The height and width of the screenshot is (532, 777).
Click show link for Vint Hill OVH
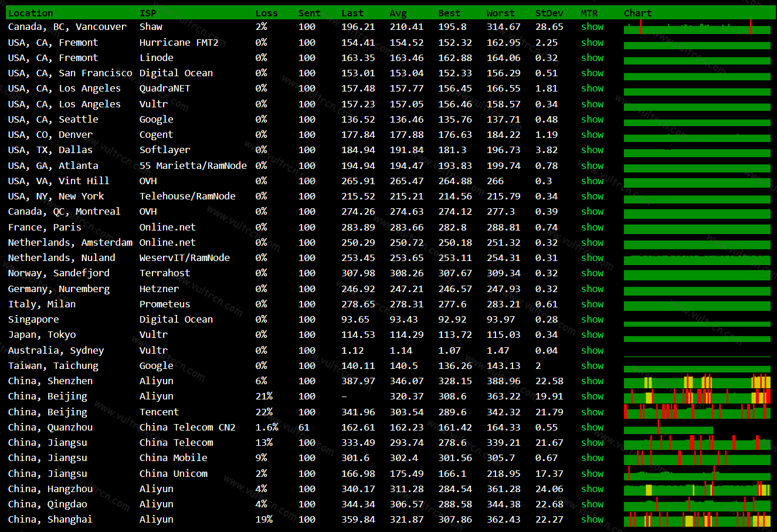tap(592, 181)
